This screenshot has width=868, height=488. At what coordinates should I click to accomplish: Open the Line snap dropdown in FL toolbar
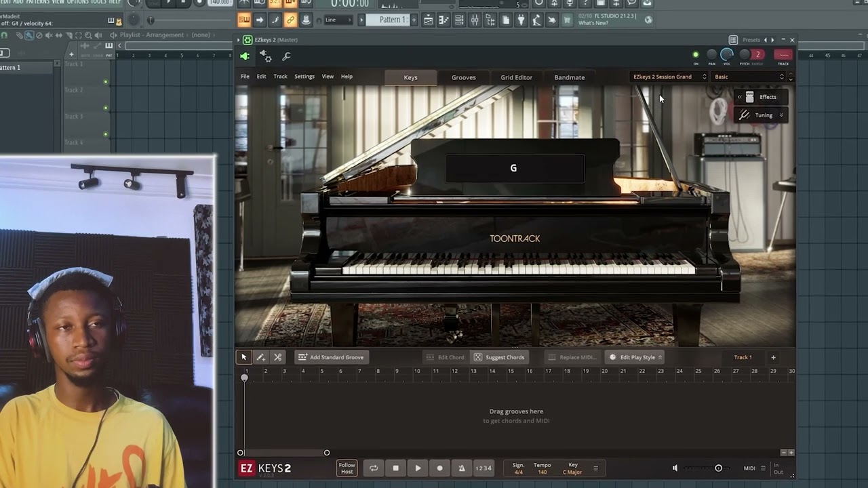pos(338,20)
